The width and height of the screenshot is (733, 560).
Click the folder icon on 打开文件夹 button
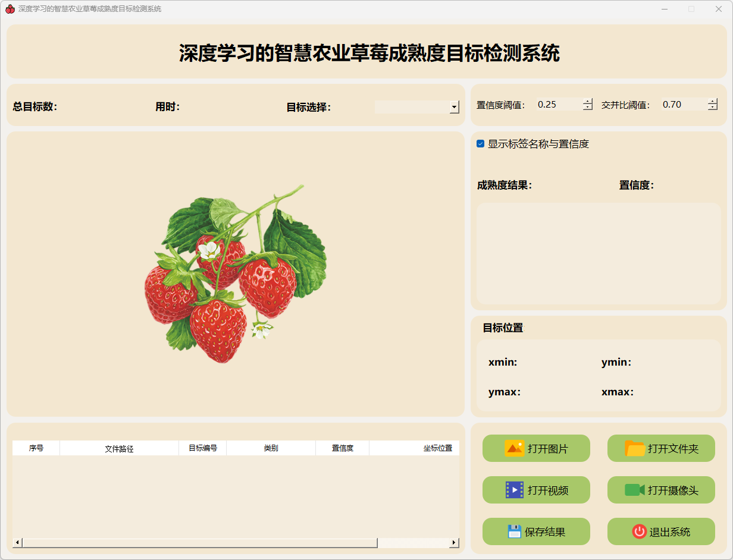(635, 448)
